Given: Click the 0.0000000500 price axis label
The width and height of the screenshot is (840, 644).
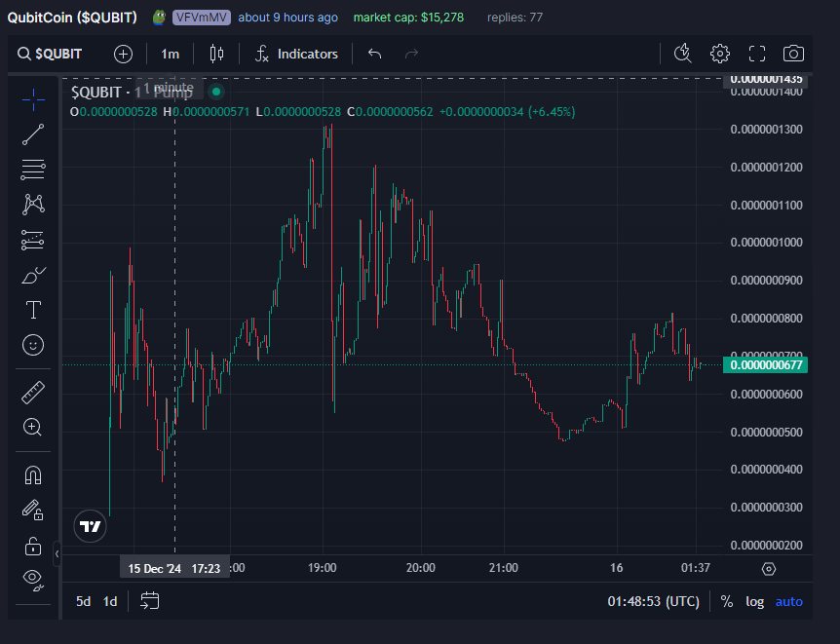Looking at the screenshot, I should (766, 432).
